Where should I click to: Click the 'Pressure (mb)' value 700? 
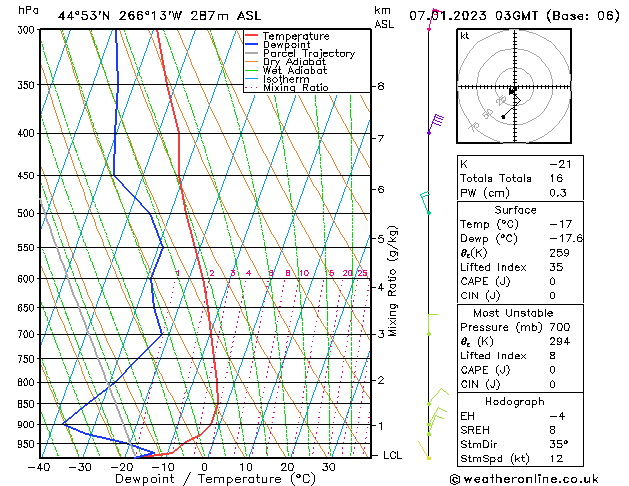(560, 327)
